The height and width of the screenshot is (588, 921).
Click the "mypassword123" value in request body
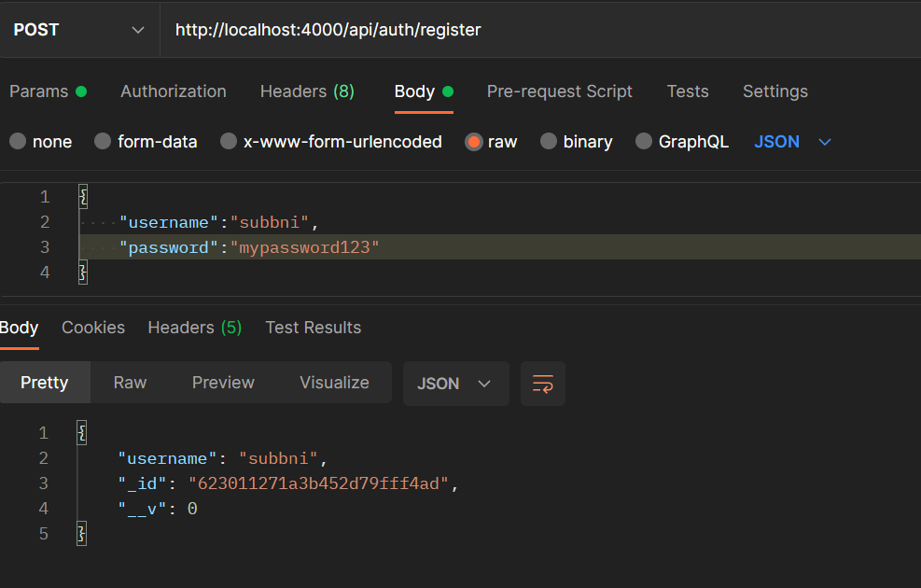[305, 248]
